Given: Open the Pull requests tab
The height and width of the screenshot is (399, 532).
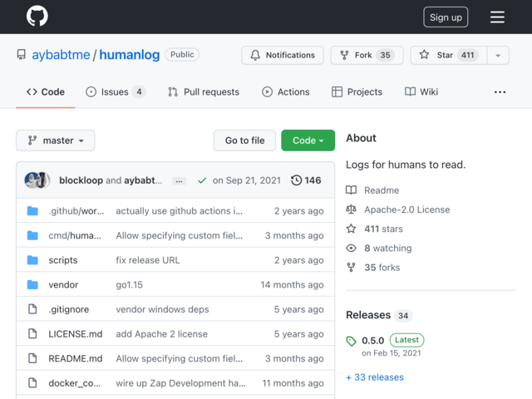Looking at the screenshot, I should (204, 92).
